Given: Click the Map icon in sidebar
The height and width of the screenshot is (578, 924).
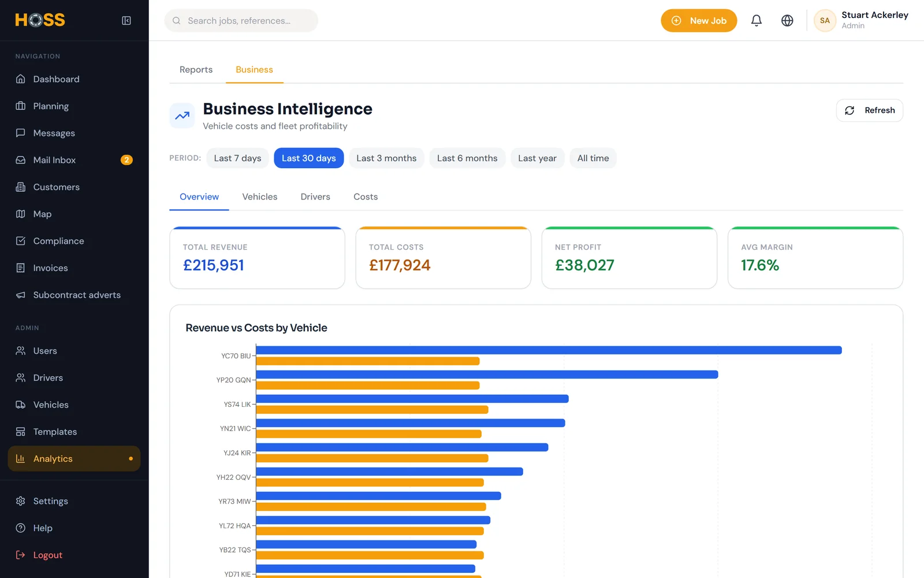Looking at the screenshot, I should (21, 214).
